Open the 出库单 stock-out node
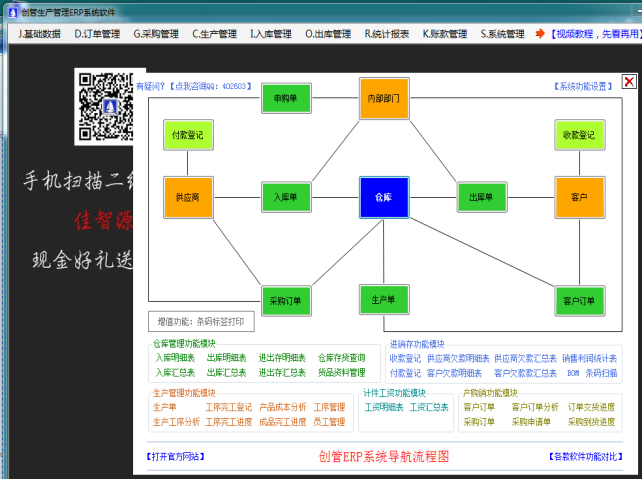This screenshot has height=480, width=642. coord(482,197)
